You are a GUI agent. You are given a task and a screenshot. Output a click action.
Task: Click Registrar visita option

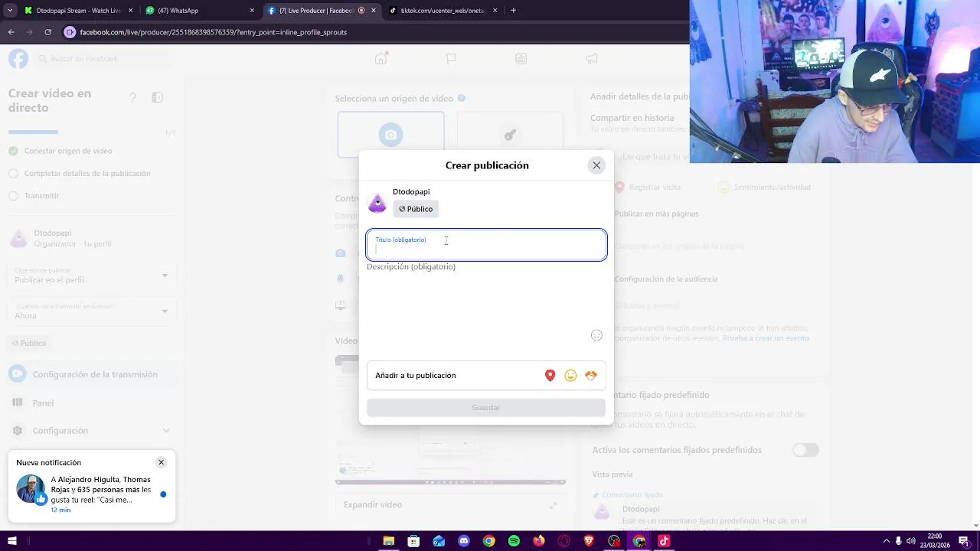click(647, 187)
